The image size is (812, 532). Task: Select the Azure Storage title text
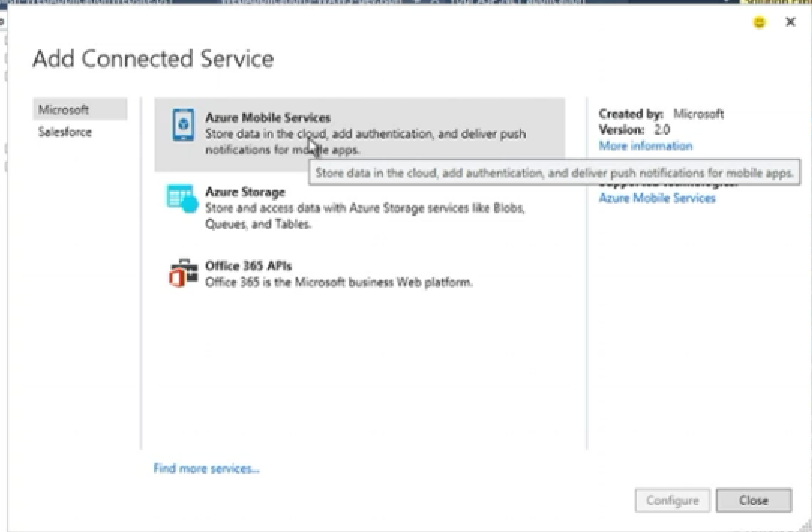(245, 191)
